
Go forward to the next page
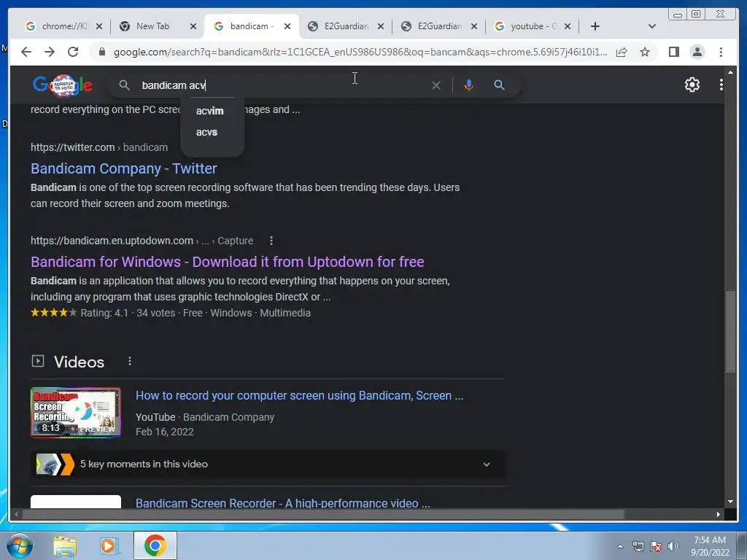(50, 52)
